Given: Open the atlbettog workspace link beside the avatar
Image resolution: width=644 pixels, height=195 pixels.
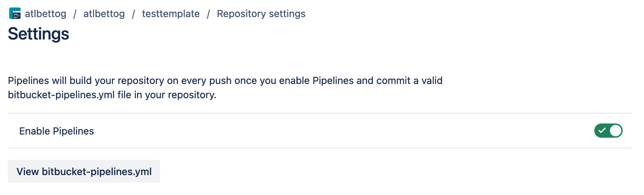Looking at the screenshot, I should [45, 14].
